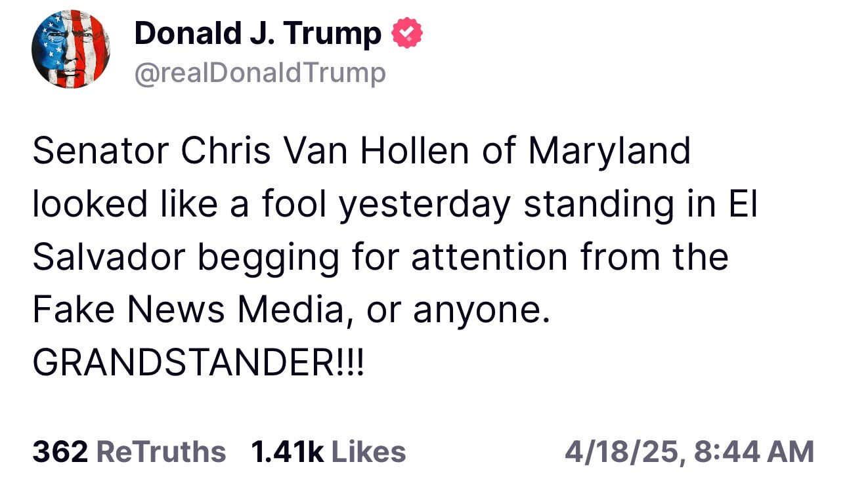Click the 4/18/25, 8:44 AM timestamp
Screen dimensions: 847x504
coord(688,451)
